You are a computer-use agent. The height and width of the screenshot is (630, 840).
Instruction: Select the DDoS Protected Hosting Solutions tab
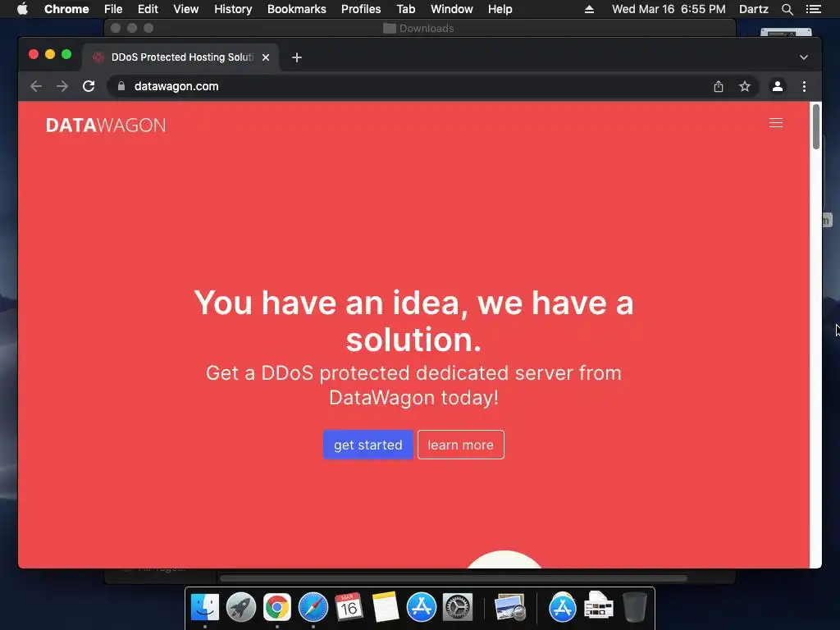[x=180, y=57]
